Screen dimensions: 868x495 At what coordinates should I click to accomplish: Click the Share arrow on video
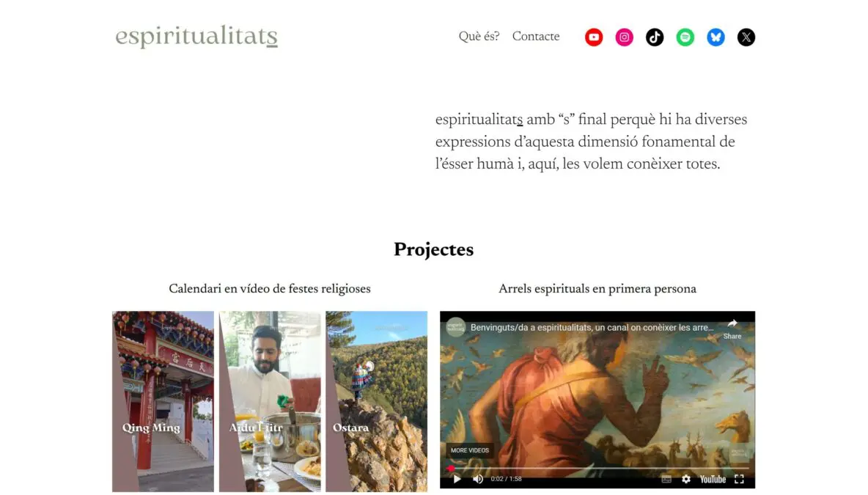pos(732,329)
